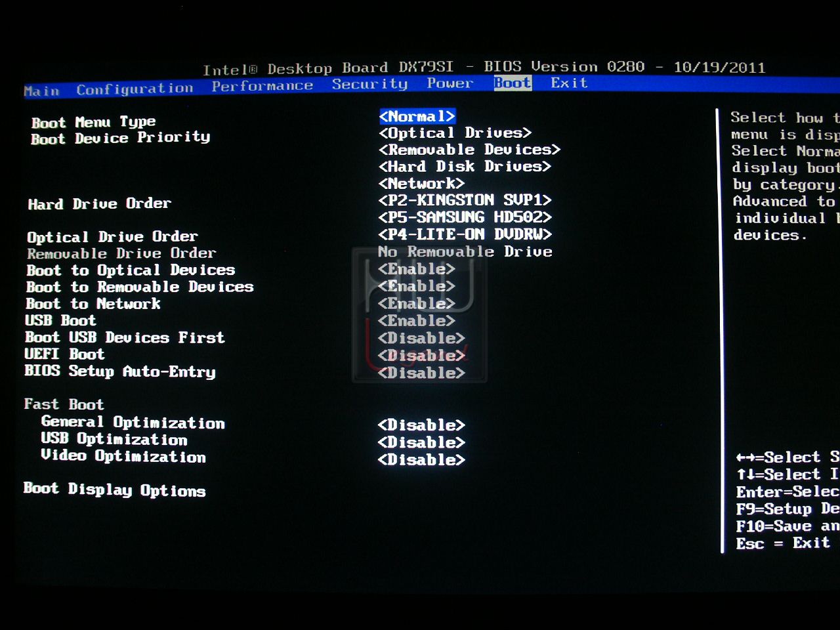Select the USB Optimization label
Image resolution: width=840 pixels, height=630 pixels.
click(x=114, y=439)
